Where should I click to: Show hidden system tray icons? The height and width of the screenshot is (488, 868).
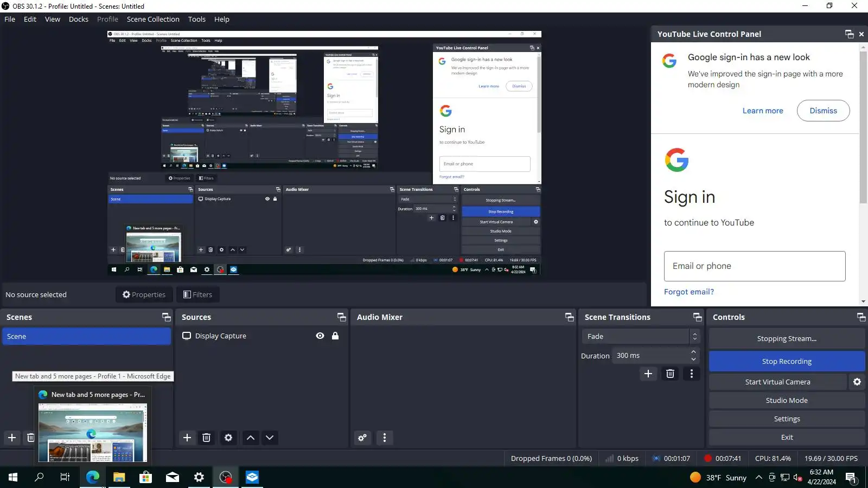point(759,478)
